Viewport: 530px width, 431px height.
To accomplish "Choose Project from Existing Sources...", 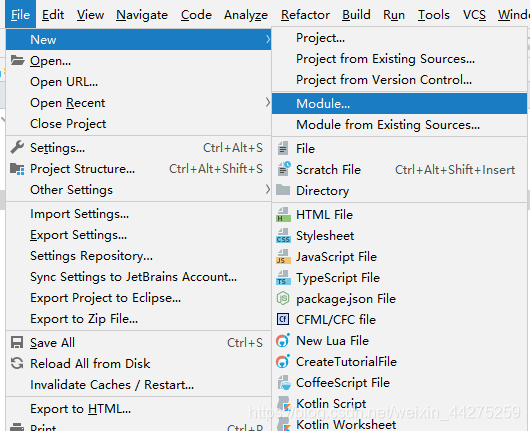I will pyautogui.click(x=400, y=59).
